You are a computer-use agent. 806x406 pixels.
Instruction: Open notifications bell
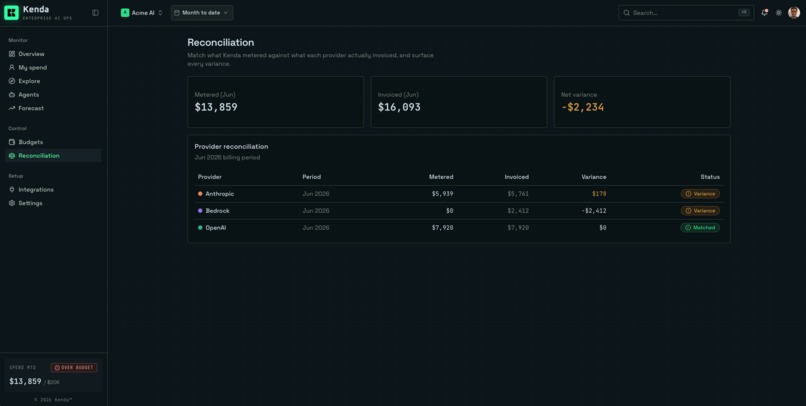point(764,13)
